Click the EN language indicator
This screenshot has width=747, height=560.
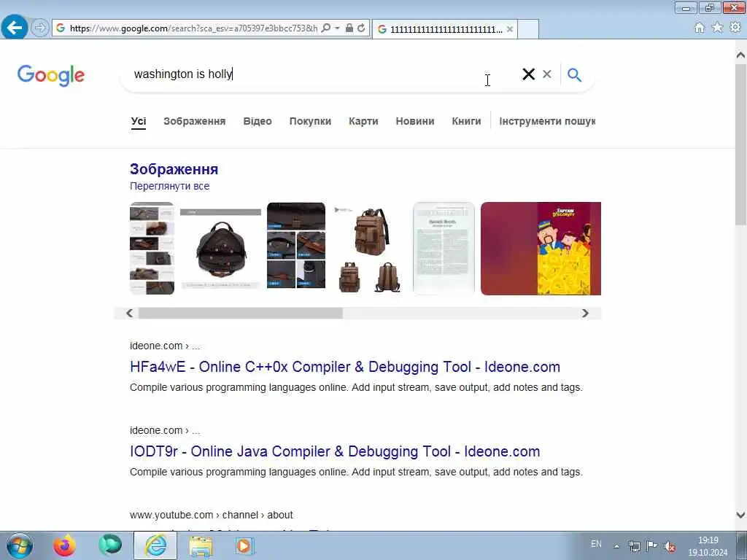[x=596, y=544]
